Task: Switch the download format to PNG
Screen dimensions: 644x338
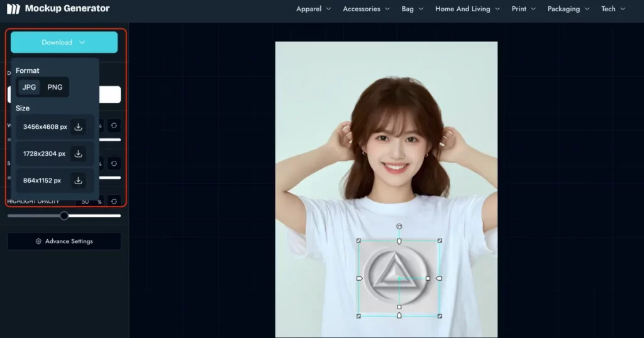Action: (x=55, y=87)
